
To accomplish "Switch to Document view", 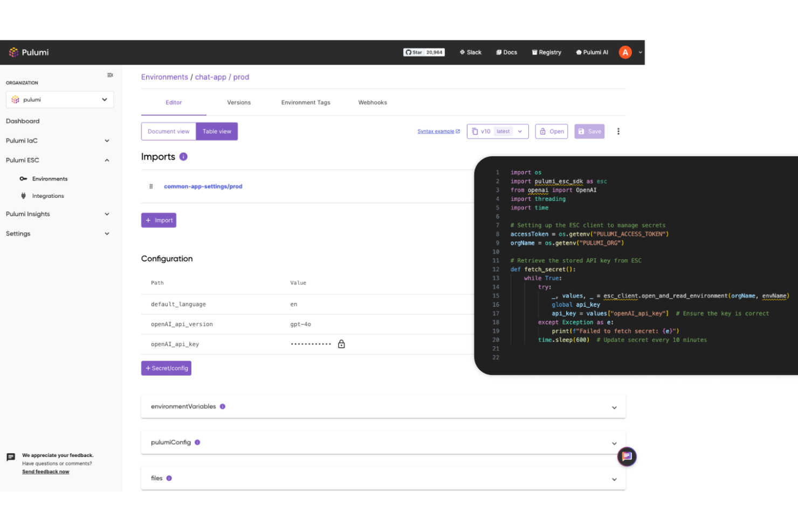I will point(169,132).
